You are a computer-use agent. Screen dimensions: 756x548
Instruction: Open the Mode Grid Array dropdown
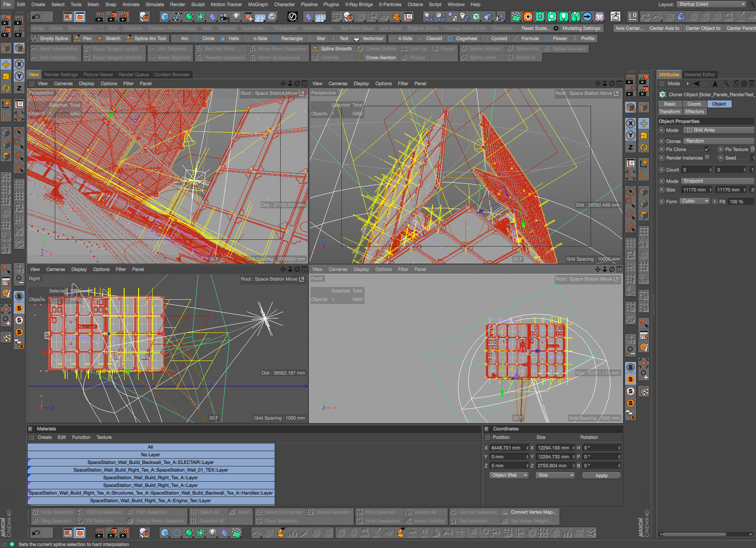(719, 130)
